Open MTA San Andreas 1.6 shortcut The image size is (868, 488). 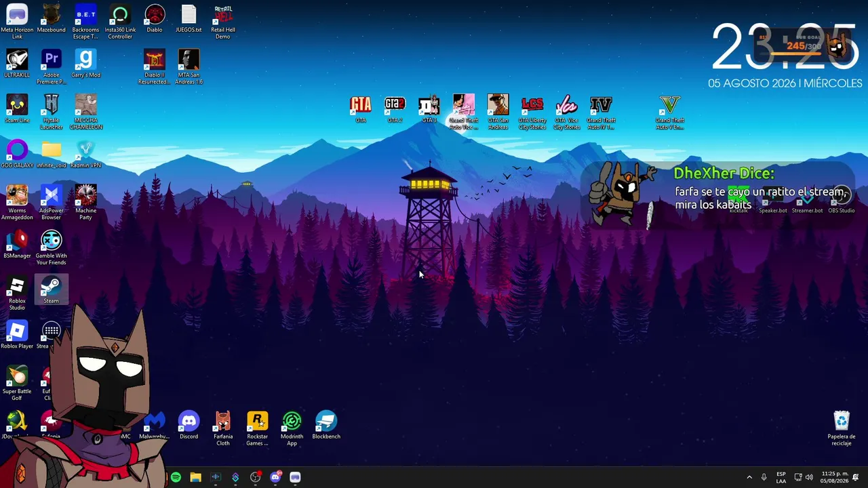click(189, 67)
